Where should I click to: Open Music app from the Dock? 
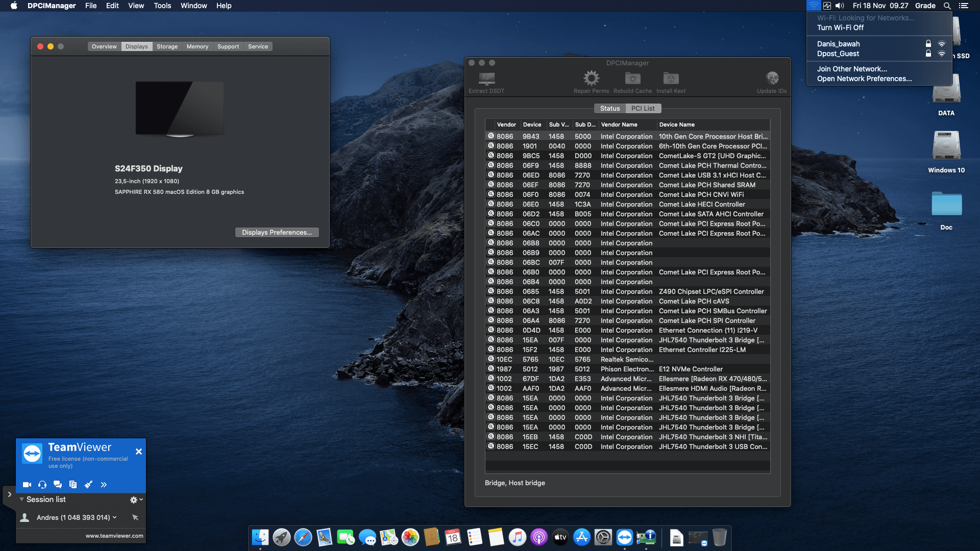point(518,537)
